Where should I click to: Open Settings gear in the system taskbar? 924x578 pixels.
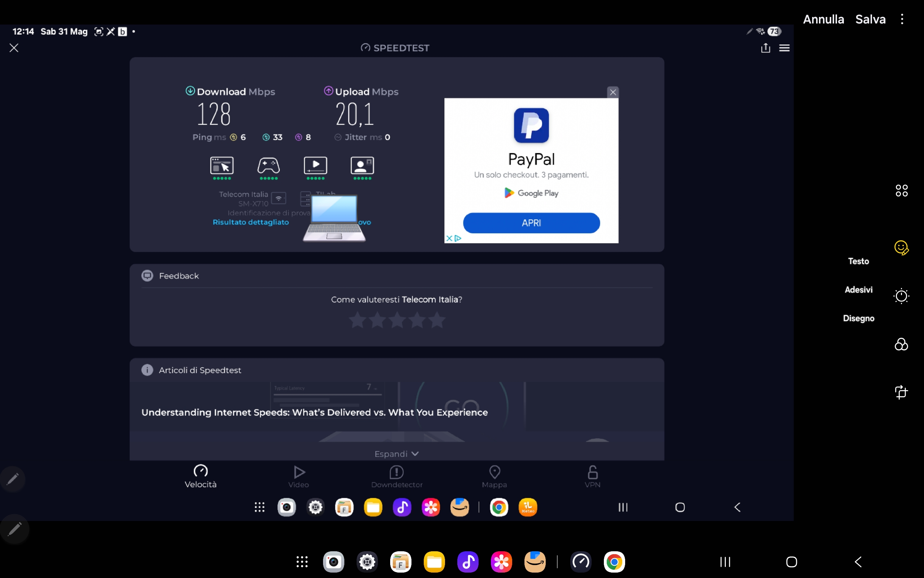click(x=367, y=561)
